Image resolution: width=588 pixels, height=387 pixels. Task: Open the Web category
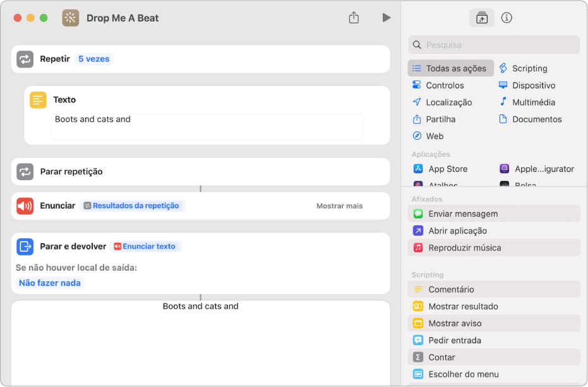(428, 136)
